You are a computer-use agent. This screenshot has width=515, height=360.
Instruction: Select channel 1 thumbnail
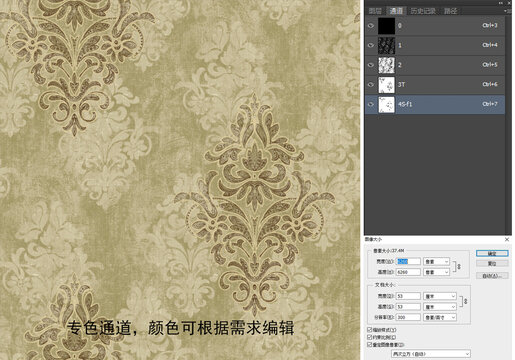pyautogui.click(x=387, y=45)
